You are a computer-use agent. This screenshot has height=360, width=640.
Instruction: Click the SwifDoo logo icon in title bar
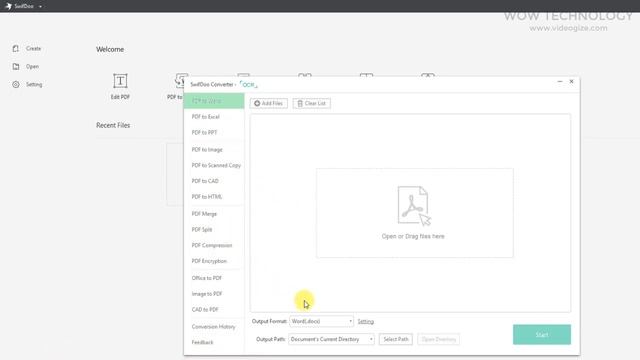pos(8,6)
